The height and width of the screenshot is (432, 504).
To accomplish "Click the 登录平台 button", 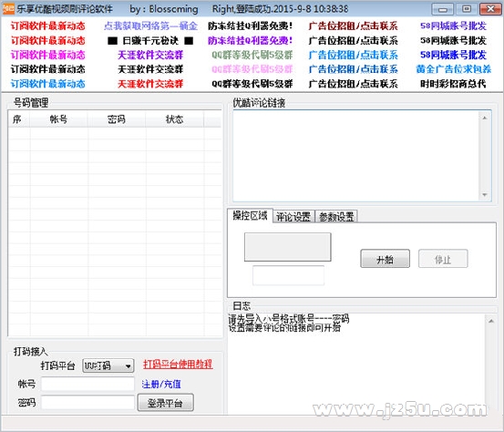I will pos(166,403).
